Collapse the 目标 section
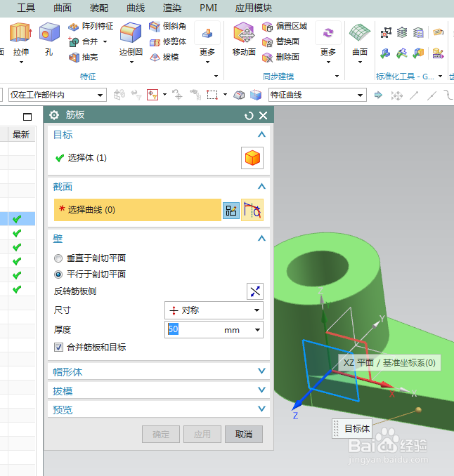The width and height of the screenshot is (454, 476). [261, 135]
